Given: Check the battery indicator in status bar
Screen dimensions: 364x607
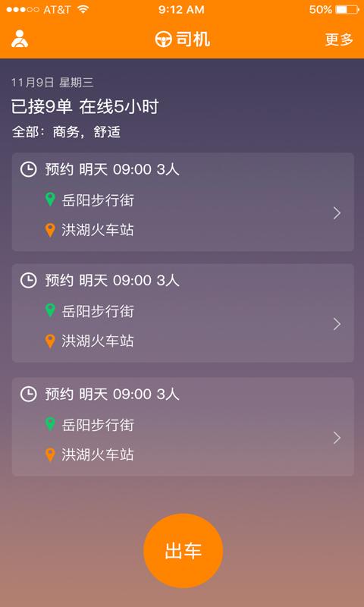Looking at the screenshot, I should (x=347, y=10).
